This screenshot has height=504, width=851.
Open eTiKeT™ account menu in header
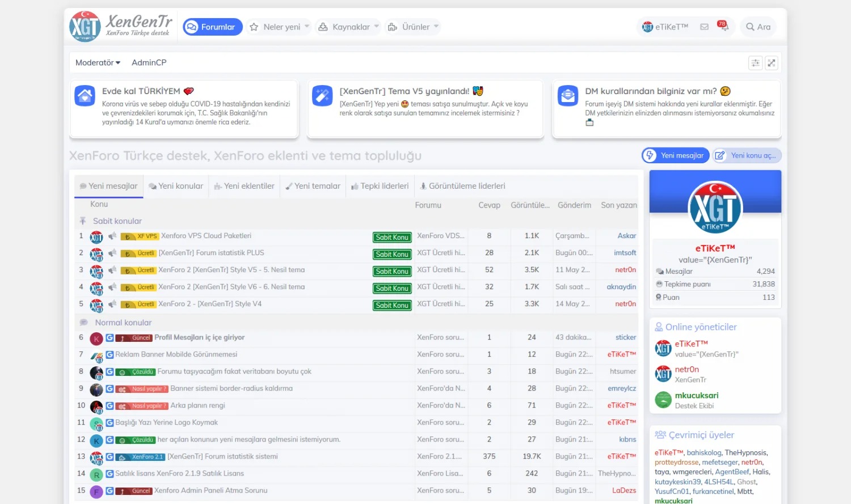coord(665,27)
